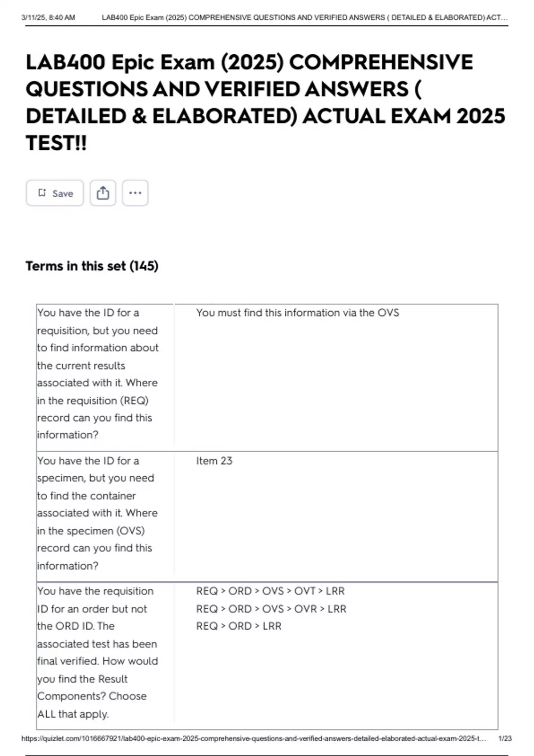This screenshot has height=756, width=534.
Task: Click the 'Terms in this set (145)' heading
Action: [x=92, y=266]
